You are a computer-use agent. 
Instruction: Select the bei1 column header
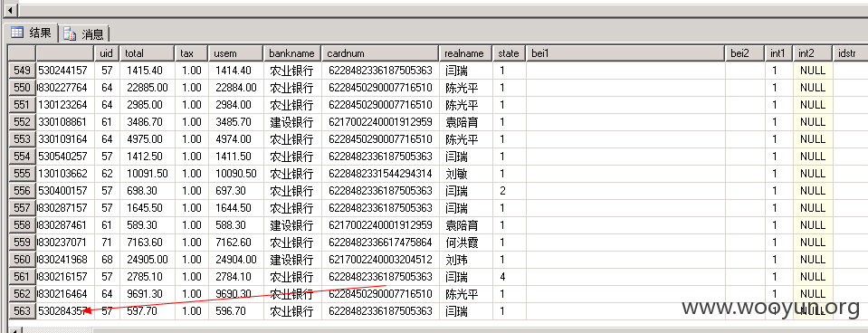pyautogui.click(x=625, y=53)
